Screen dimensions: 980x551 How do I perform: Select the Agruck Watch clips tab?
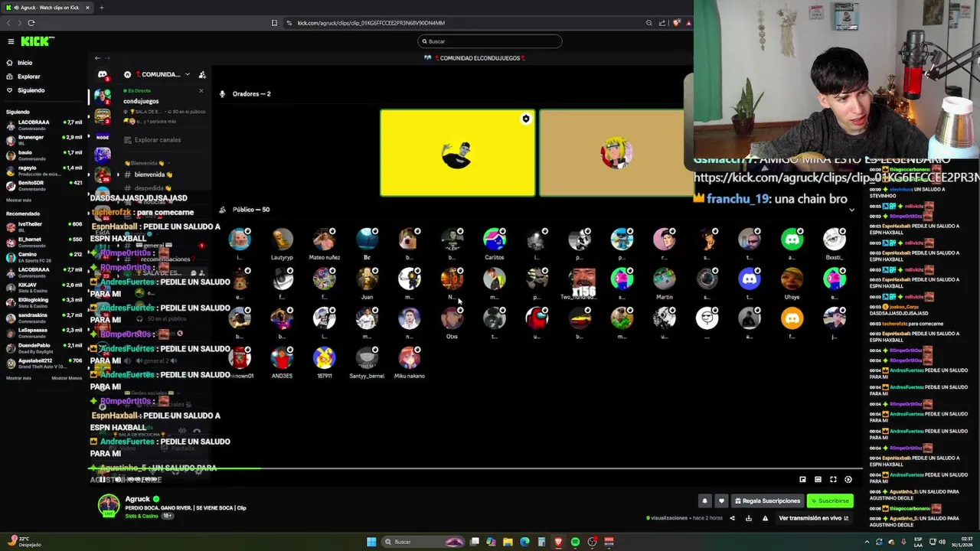click(x=47, y=8)
